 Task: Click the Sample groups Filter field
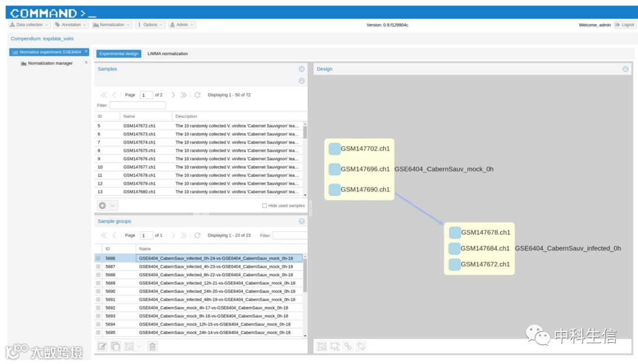[x=289, y=235]
